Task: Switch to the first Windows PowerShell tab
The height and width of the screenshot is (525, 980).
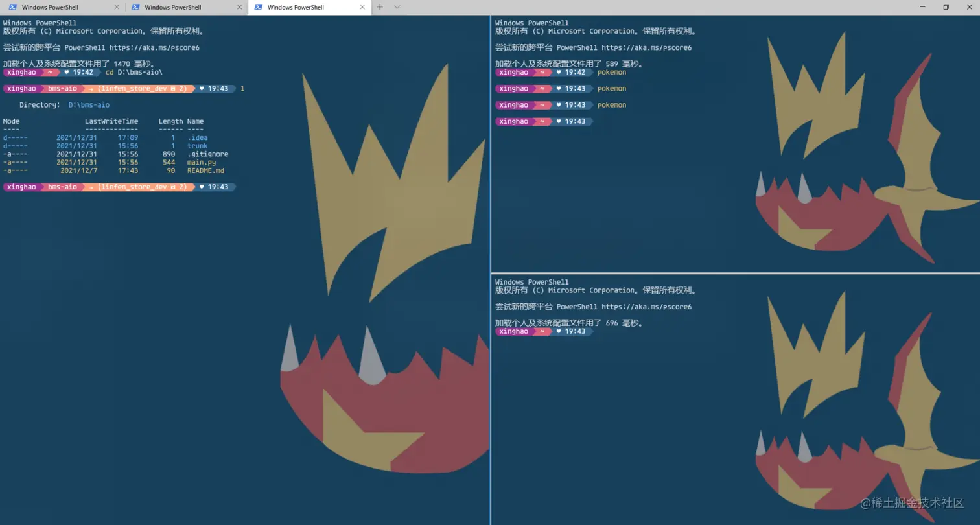Action: click(x=62, y=7)
